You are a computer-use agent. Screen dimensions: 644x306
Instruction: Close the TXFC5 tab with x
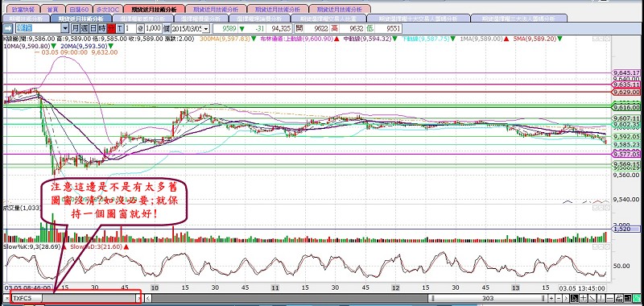point(6,298)
